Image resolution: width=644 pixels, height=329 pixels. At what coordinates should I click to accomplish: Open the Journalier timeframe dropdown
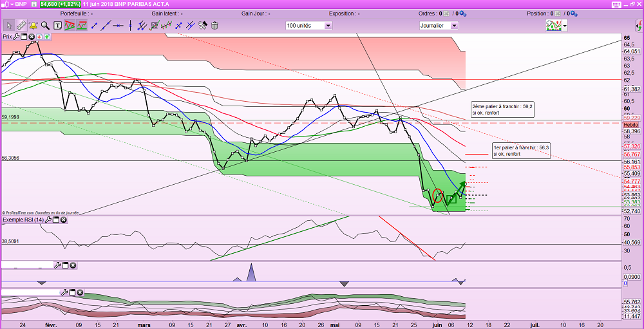point(439,26)
